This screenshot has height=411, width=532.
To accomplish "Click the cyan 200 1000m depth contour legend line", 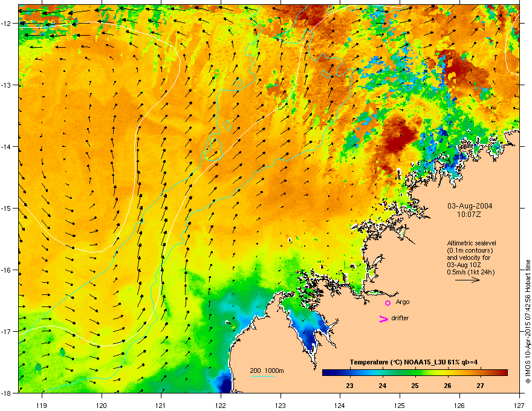I will coord(262,376).
